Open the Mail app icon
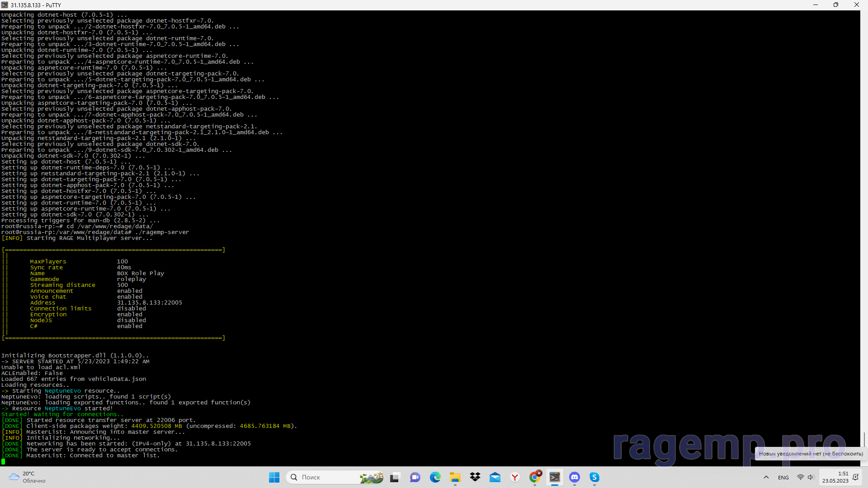868x488 pixels. tap(495, 478)
